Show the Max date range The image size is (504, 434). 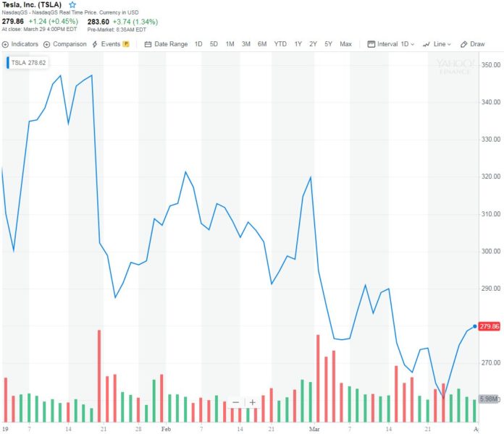click(x=345, y=44)
